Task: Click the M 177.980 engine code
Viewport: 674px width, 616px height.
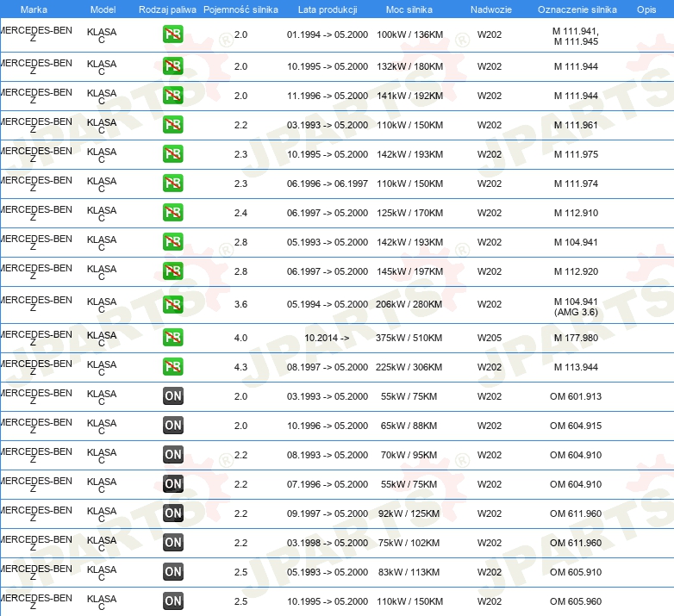Action: (575, 338)
